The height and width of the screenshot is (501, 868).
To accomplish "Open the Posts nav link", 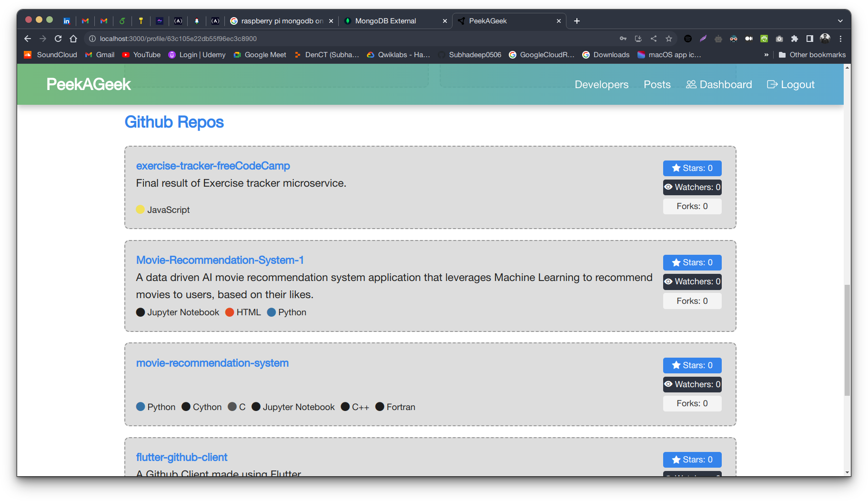I will pos(657,84).
